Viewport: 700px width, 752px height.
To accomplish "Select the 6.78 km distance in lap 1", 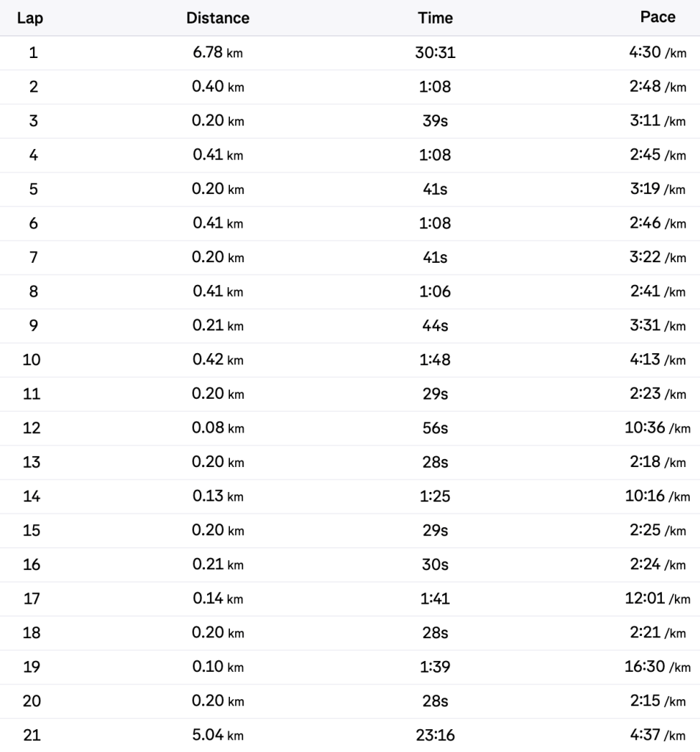I will 217,53.
